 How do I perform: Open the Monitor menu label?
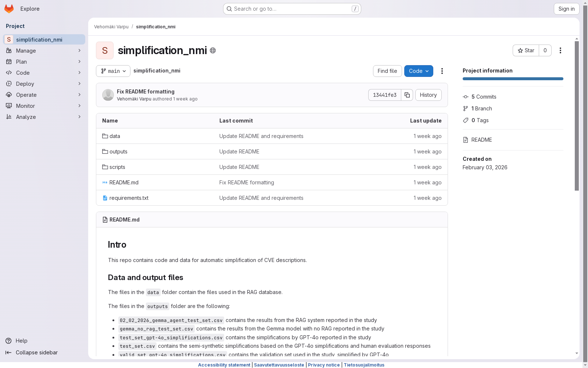pyautogui.click(x=25, y=106)
